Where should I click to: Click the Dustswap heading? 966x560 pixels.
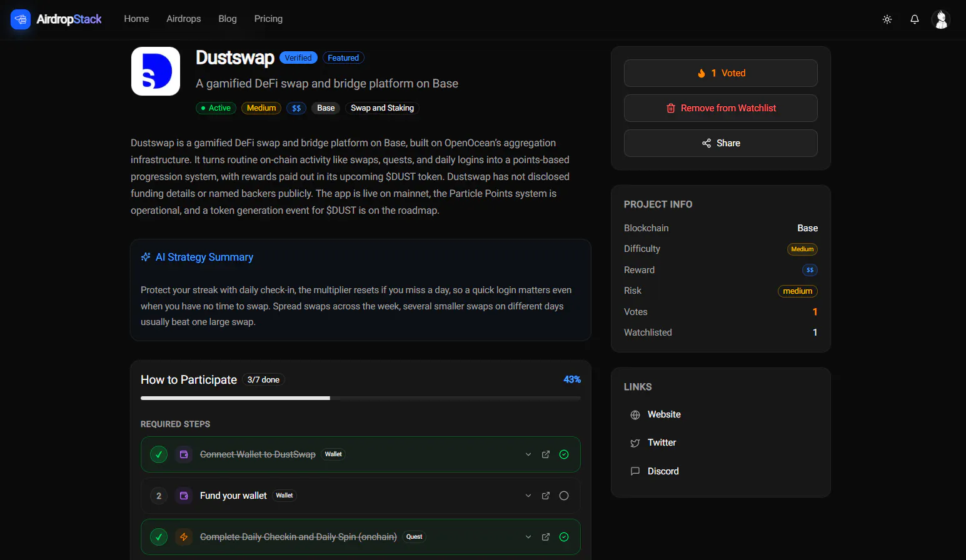pos(235,57)
